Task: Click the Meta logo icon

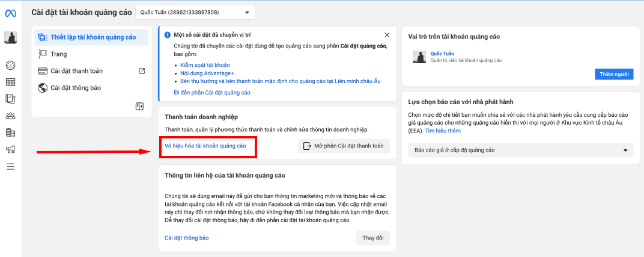Action: pos(10,13)
